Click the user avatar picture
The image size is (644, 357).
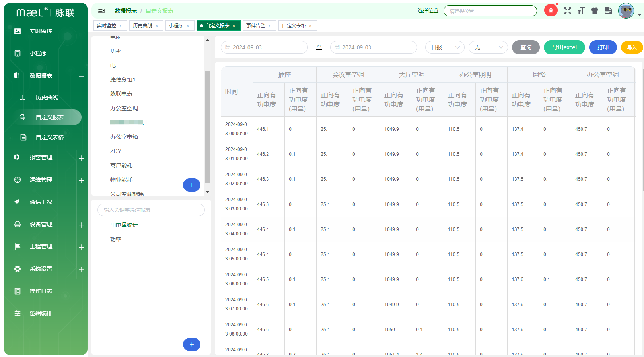coord(626,11)
